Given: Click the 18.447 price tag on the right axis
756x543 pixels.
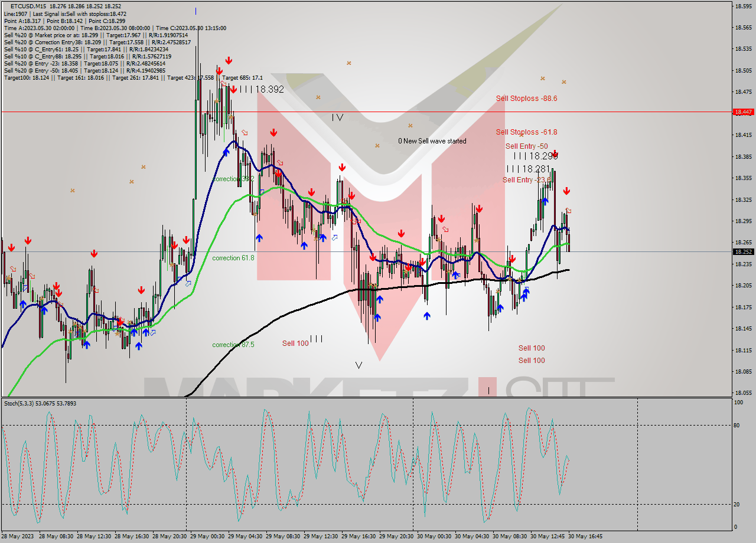Looking at the screenshot, I should 741,110.
